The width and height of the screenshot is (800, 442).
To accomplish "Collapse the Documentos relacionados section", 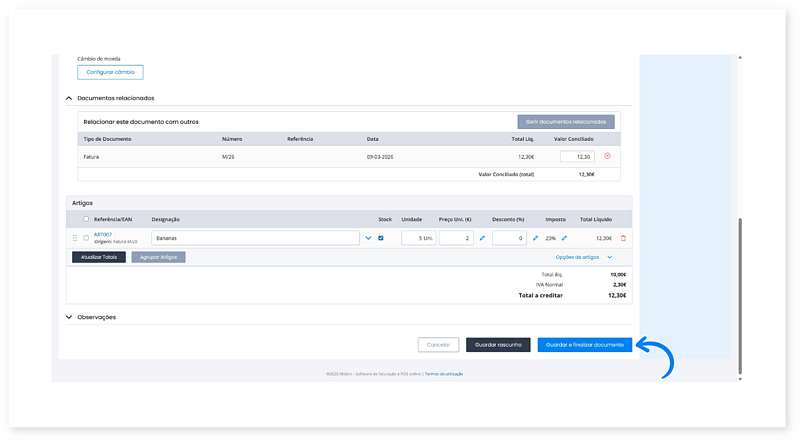I will click(x=69, y=98).
